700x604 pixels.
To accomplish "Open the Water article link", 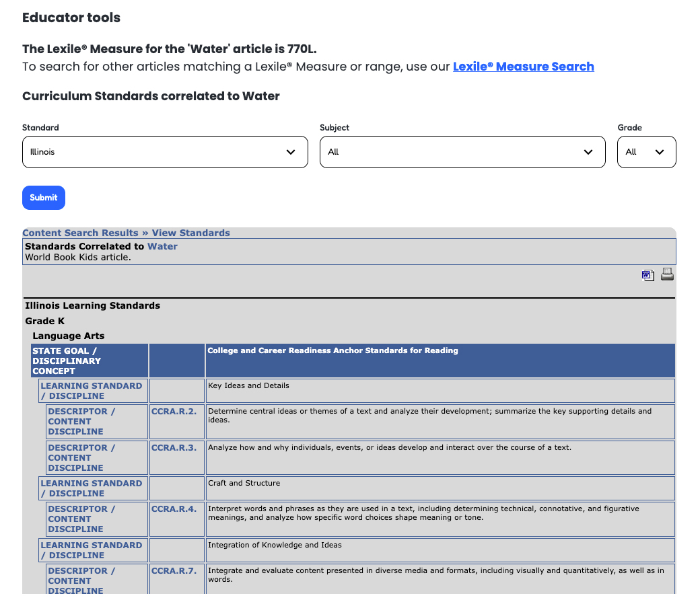I will tap(162, 246).
